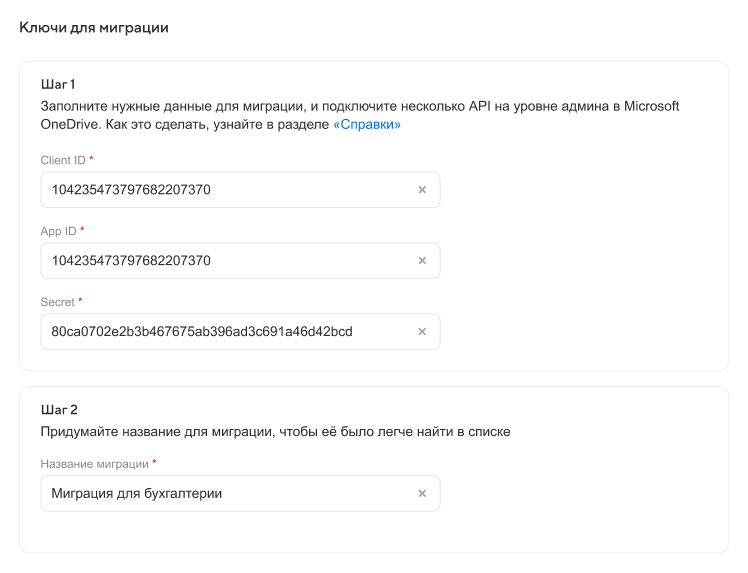The width and height of the screenshot is (748, 573).
Task: Click the red asterisk beside Client ID
Action: 91,159
